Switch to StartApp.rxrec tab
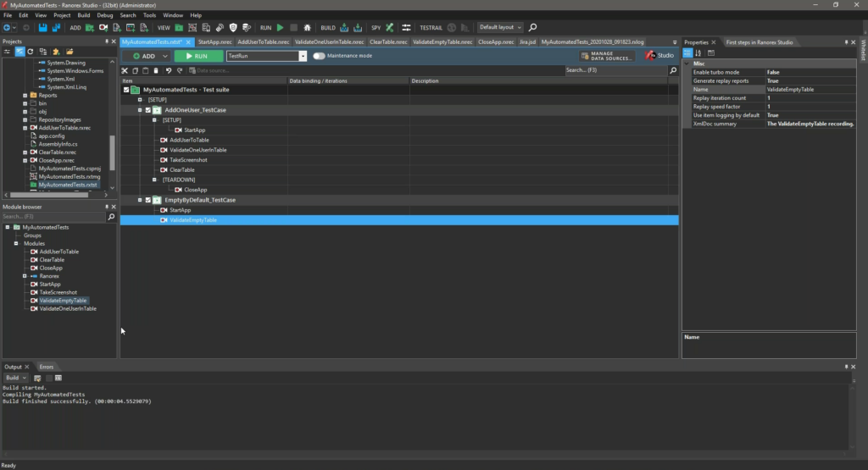 pos(214,42)
